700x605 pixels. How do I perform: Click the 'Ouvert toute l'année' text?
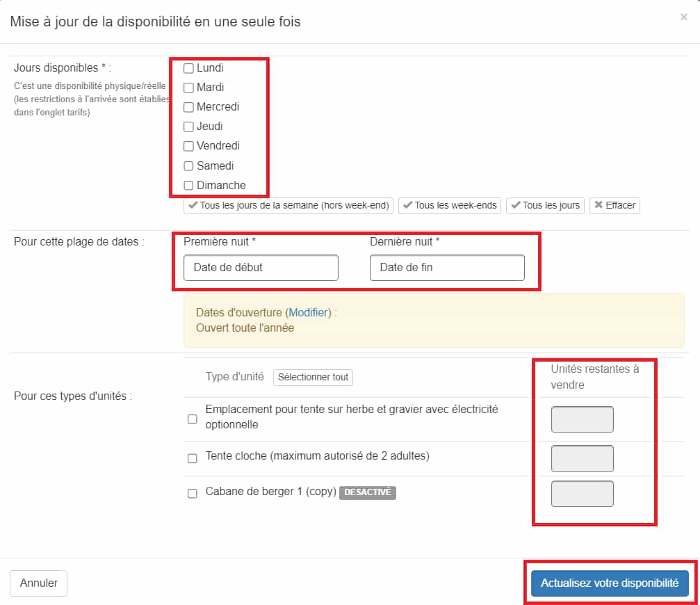(x=245, y=328)
